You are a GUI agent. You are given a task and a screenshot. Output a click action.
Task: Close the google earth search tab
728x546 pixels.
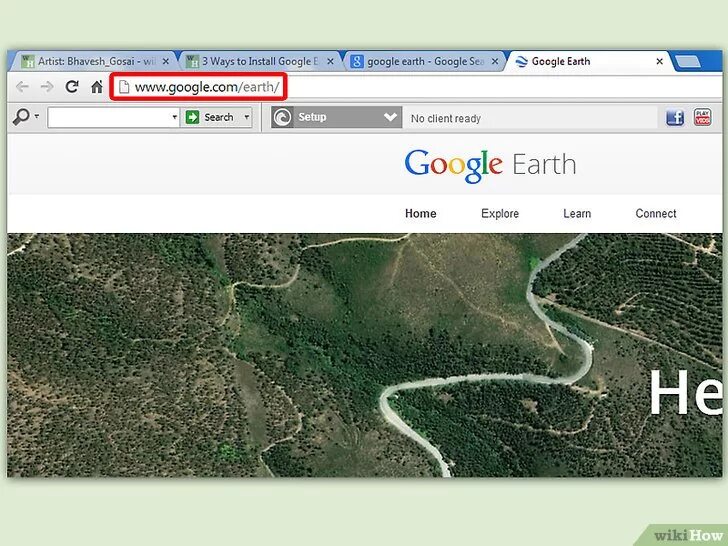[x=495, y=61]
